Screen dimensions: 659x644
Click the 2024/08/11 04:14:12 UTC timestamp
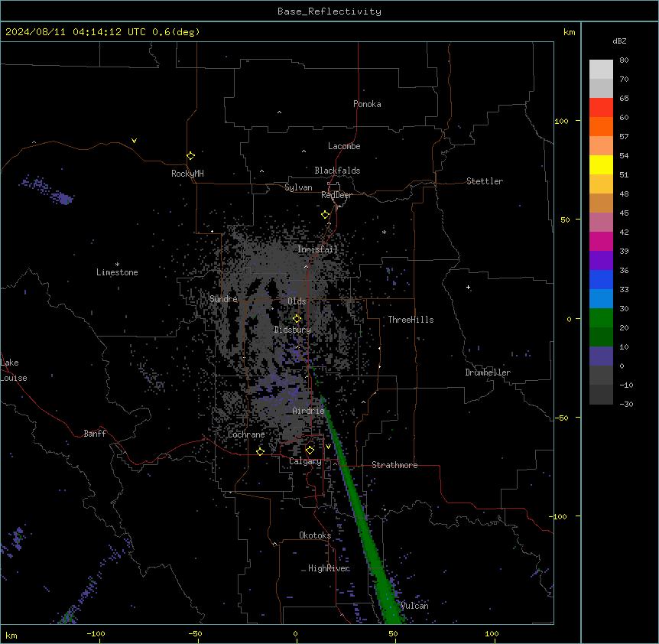click(x=102, y=32)
